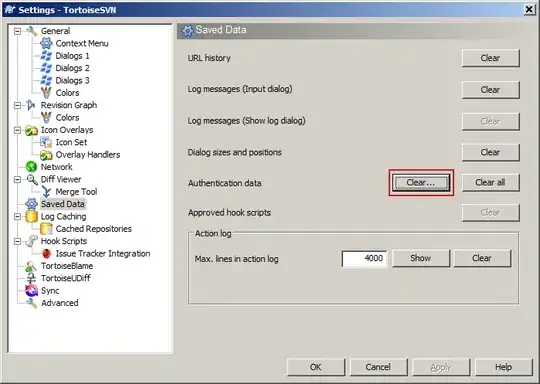Select Overlay Handlers in the tree
This screenshot has height=384, width=540.
pos(88,155)
